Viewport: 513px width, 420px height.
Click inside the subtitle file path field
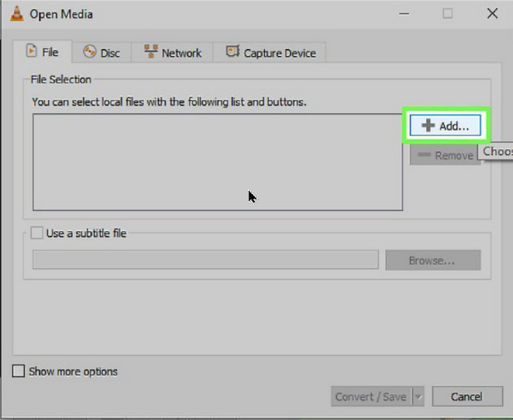pyautogui.click(x=205, y=260)
